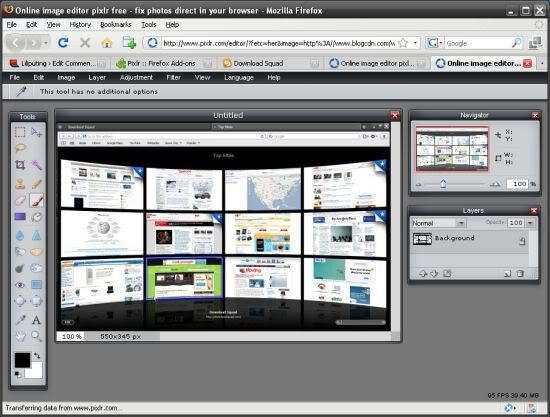
Task: Select the Crop tool
Action: pyautogui.click(x=20, y=165)
